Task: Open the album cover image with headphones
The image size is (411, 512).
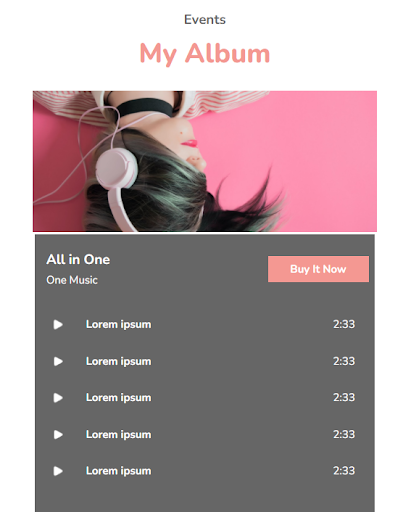Action: [205, 161]
